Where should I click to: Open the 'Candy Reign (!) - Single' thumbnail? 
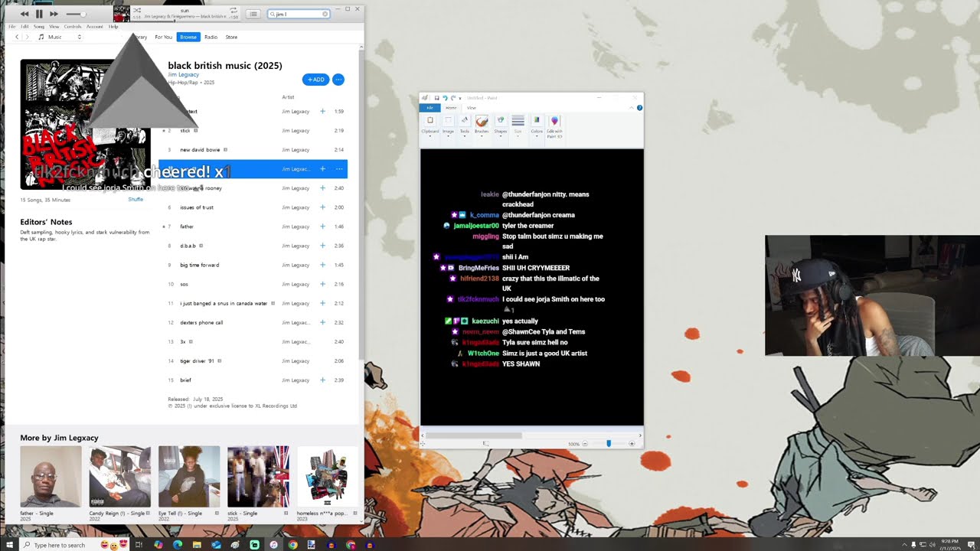120,477
